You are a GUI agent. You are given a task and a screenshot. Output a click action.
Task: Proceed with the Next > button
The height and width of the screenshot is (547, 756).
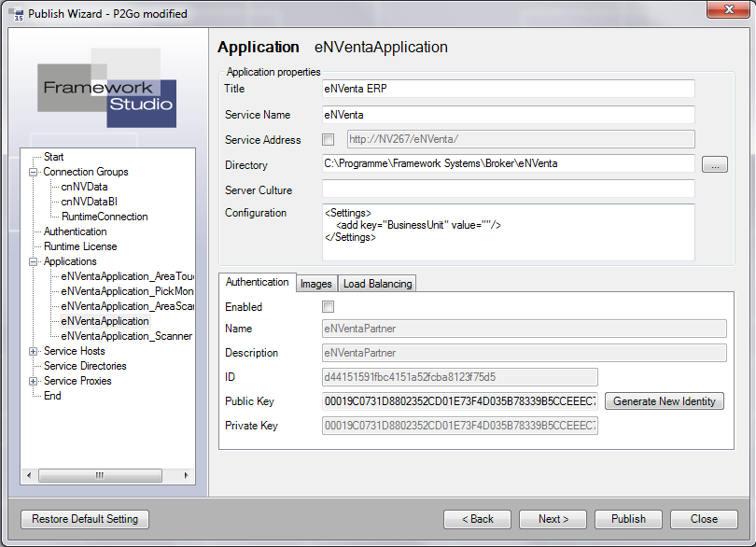[x=553, y=519]
